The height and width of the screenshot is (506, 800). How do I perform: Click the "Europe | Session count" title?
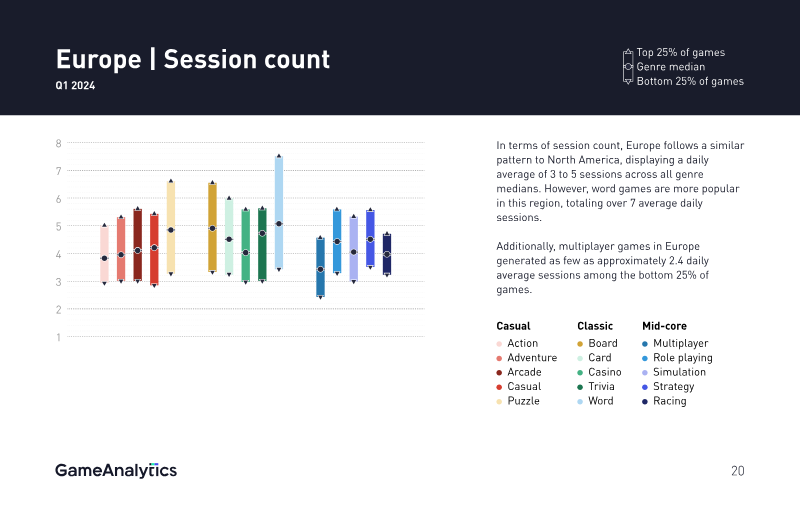pyautogui.click(x=193, y=59)
